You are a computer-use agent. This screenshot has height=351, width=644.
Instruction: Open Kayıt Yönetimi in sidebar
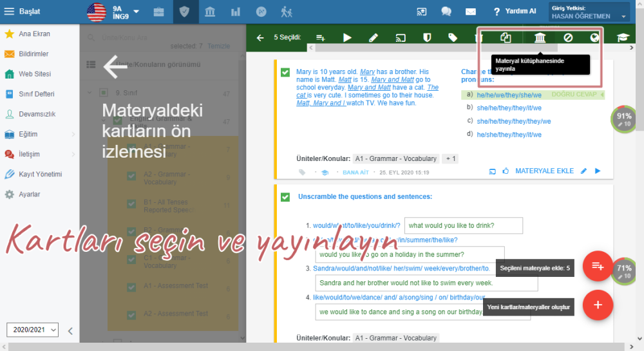click(x=39, y=174)
